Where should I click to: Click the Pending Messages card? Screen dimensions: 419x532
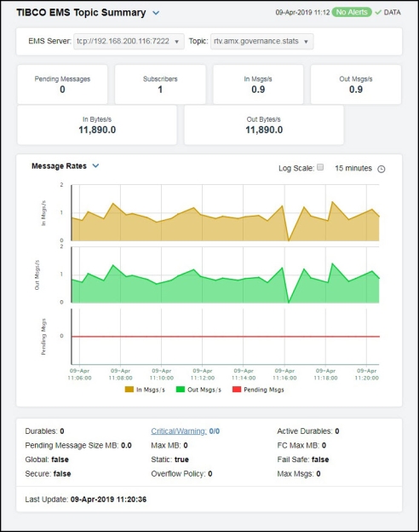[62, 84]
